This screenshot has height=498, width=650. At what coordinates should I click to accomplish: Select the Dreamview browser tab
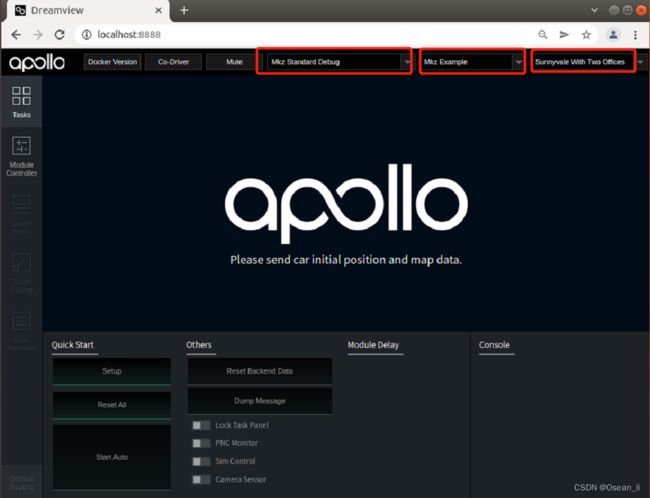click(87, 11)
